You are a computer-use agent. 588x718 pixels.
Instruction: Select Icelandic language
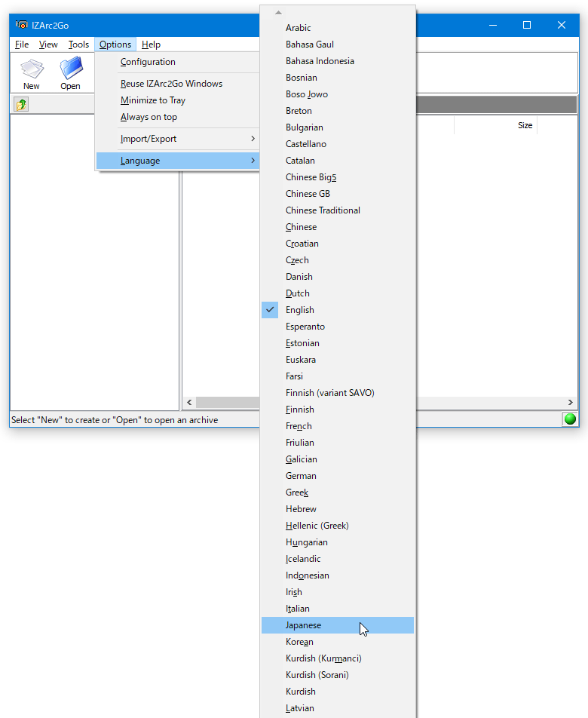338,559
